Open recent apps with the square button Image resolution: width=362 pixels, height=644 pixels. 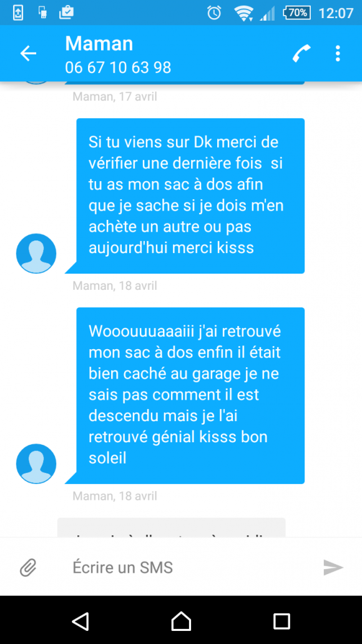click(281, 621)
